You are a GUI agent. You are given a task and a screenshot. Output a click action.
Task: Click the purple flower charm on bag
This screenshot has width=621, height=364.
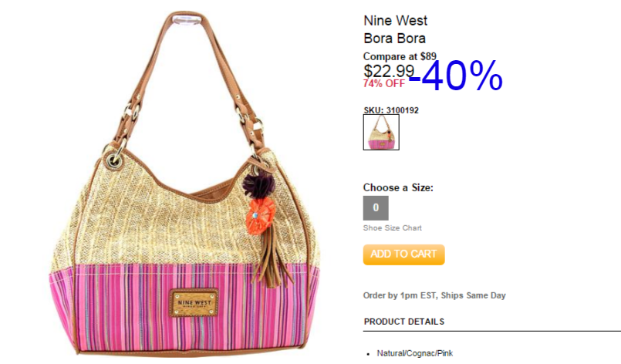point(258,184)
